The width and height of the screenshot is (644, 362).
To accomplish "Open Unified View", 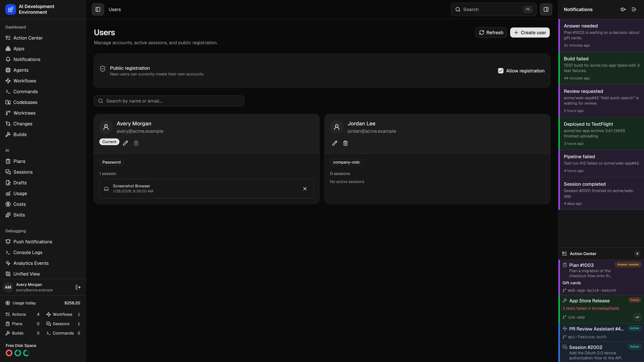I will [x=43, y=274].
